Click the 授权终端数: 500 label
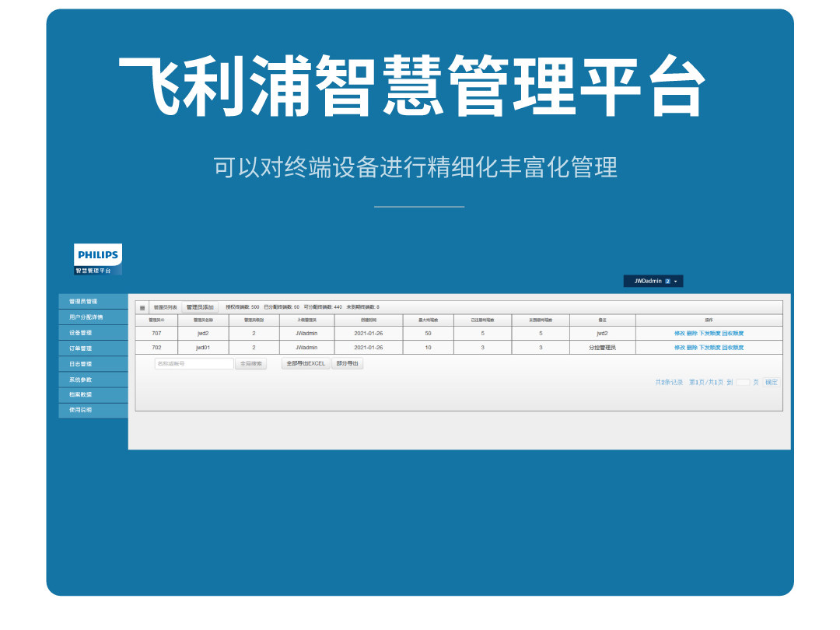The height and width of the screenshot is (630, 840). (x=242, y=307)
